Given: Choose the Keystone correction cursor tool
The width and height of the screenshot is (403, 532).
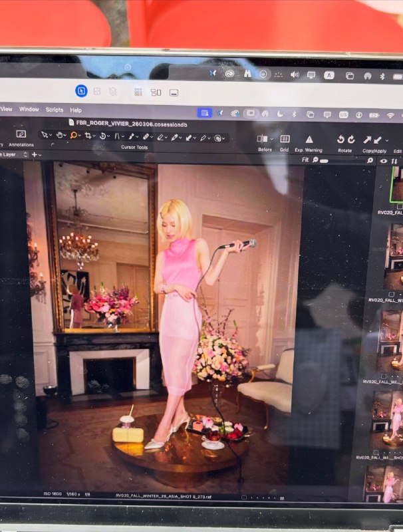Looking at the screenshot, I should click(117, 136).
